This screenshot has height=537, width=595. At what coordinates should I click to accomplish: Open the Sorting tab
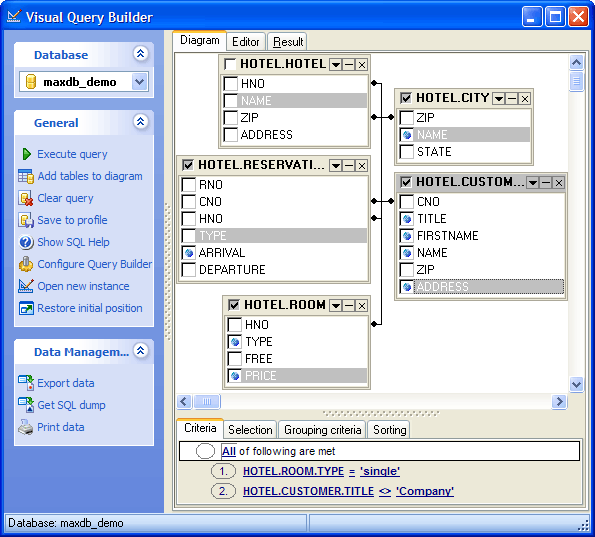pos(389,430)
